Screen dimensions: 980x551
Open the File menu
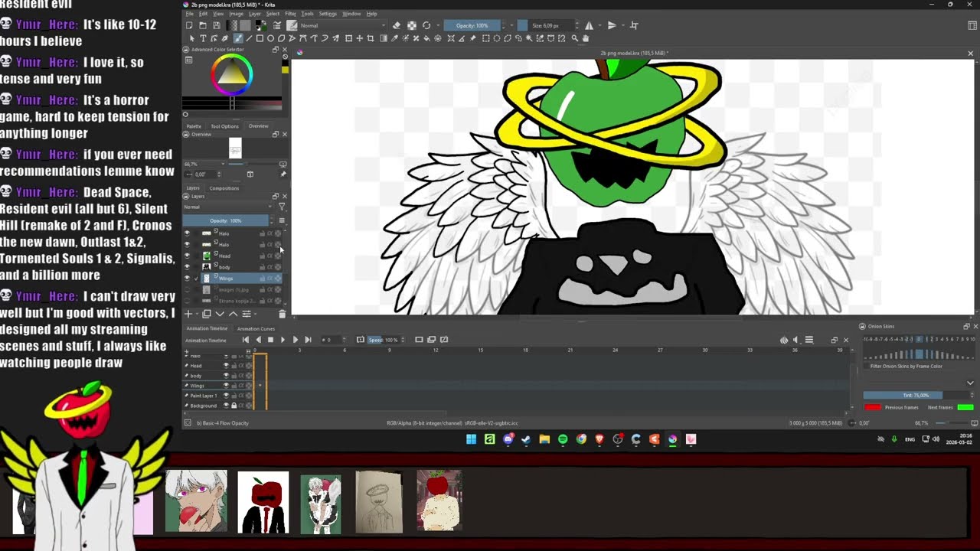click(190, 14)
